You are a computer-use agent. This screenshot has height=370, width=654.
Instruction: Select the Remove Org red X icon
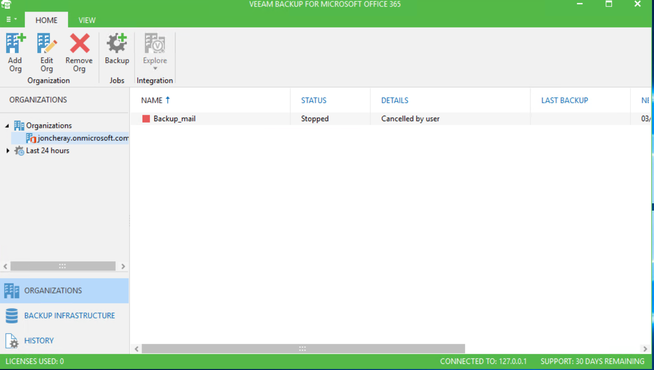point(79,43)
